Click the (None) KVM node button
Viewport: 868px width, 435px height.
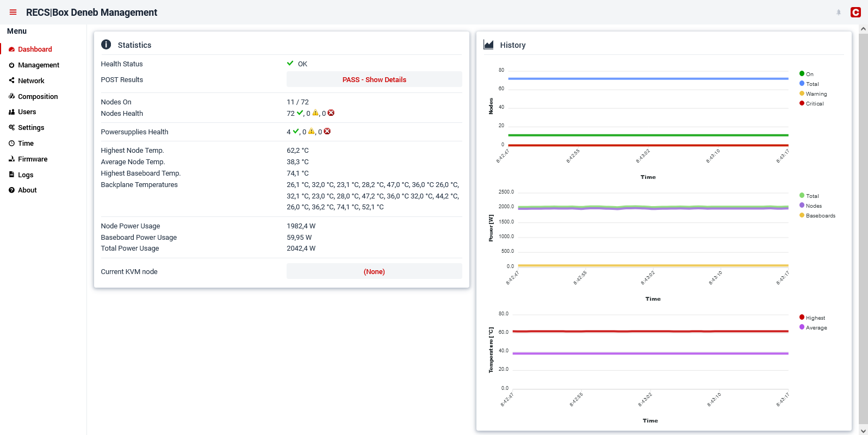tap(374, 271)
